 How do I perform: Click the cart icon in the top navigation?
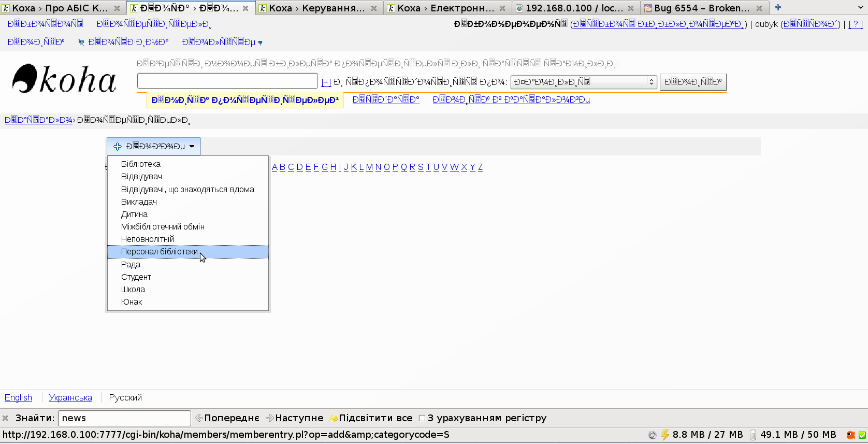coord(81,42)
